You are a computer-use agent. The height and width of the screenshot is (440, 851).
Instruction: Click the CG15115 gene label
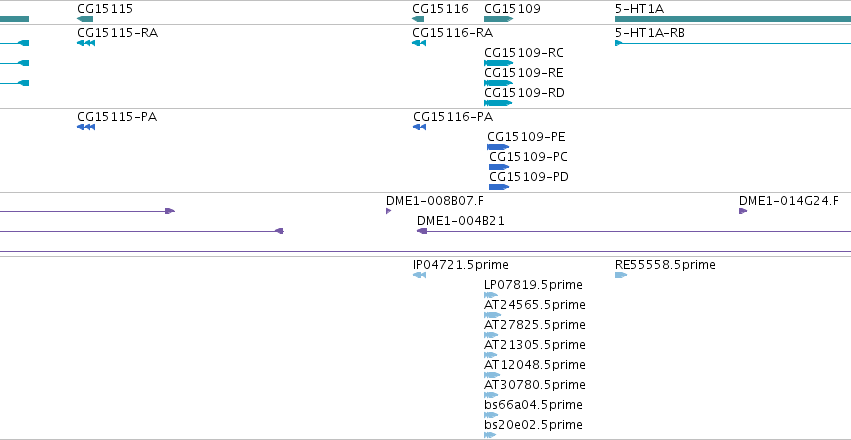point(105,9)
